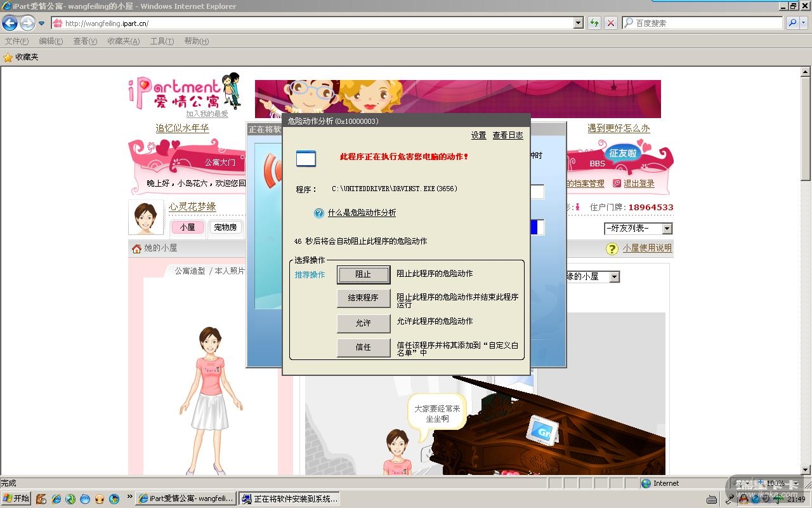This screenshot has height=508, width=812.
Task: Click the program window icon in warning dialog
Action: point(306,158)
